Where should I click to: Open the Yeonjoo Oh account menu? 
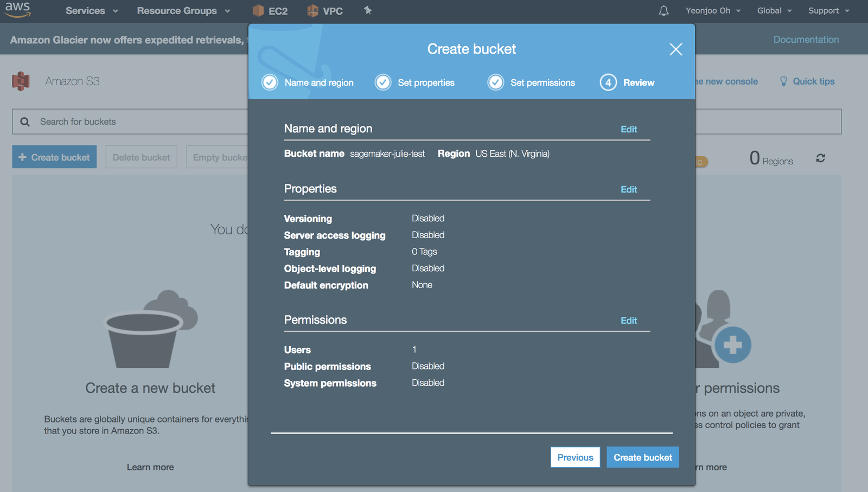pyautogui.click(x=713, y=11)
